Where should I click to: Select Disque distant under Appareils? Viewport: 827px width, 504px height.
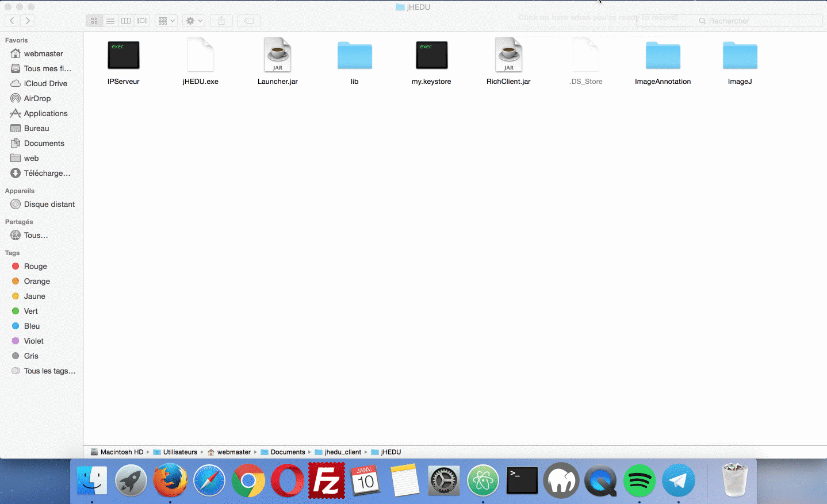[41, 204]
